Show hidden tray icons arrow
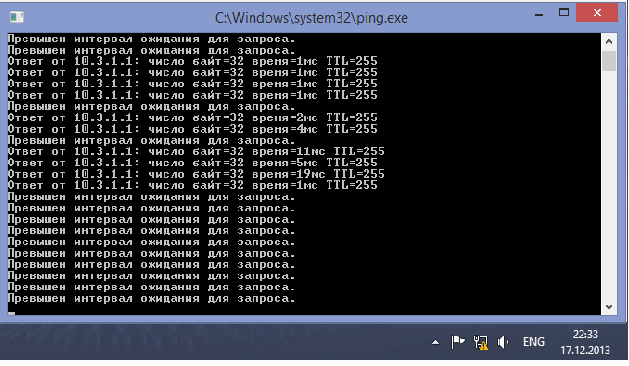This screenshot has width=629, height=366. click(x=435, y=343)
